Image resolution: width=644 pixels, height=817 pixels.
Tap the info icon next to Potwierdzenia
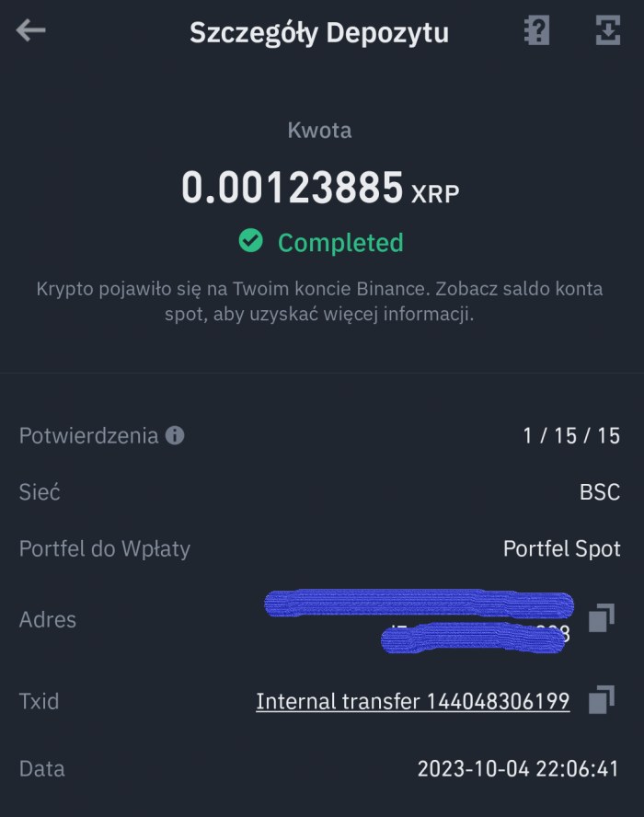tap(177, 435)
